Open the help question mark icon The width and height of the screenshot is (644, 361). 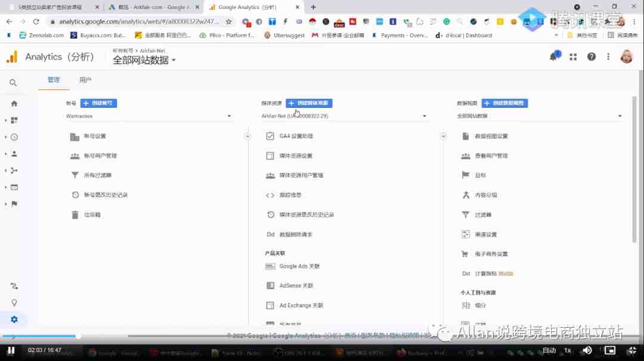coord(591,57)
